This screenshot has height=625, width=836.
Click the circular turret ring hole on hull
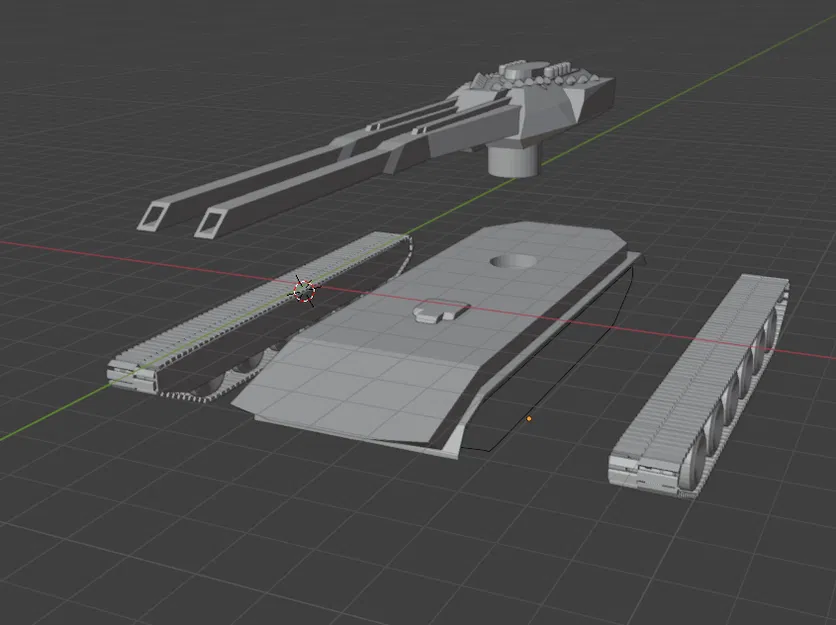tap(513, 261)
